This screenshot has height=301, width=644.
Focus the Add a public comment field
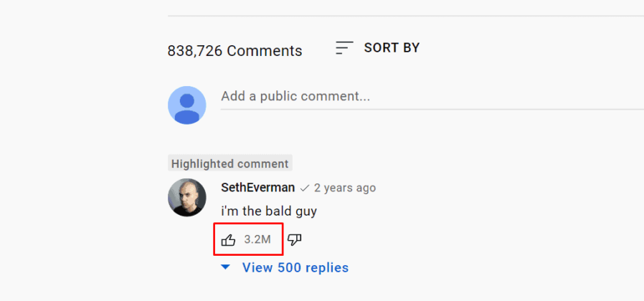[x=432, y=97]
